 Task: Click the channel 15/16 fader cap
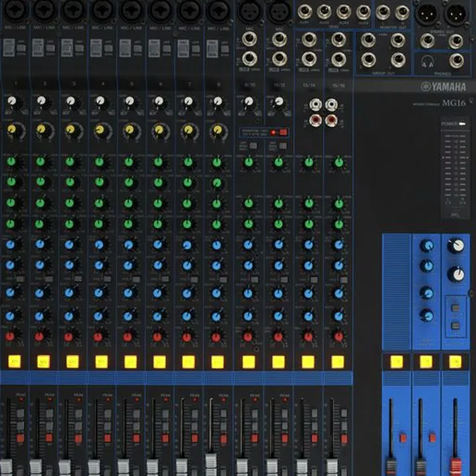pos(332,467)
